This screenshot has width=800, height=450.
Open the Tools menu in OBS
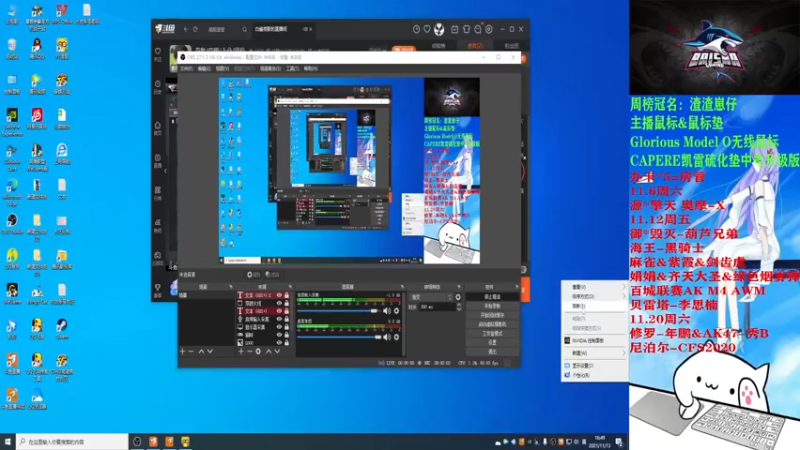tap(292, 68)
